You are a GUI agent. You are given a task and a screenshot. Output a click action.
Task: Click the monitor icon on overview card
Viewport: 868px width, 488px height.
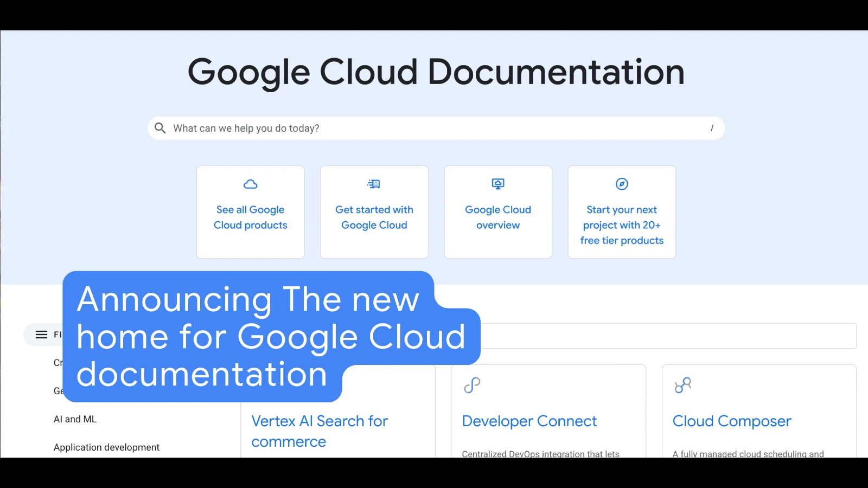tap(497, 184)
